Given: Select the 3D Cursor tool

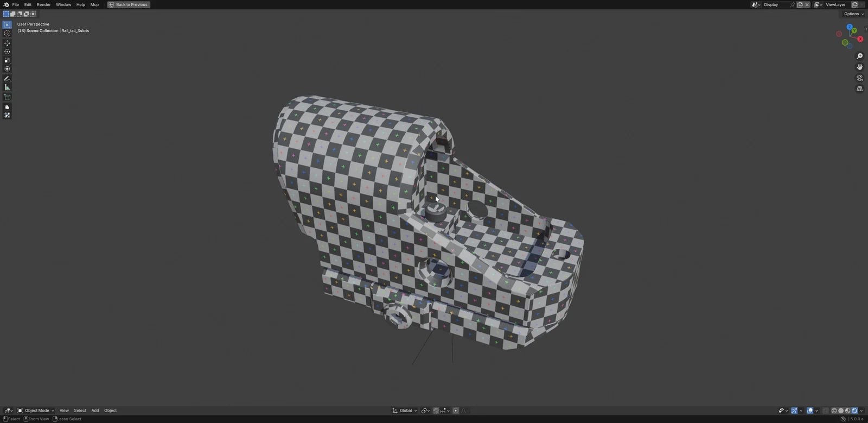Looking at the screenshot, I should click(x=7, y=33).
